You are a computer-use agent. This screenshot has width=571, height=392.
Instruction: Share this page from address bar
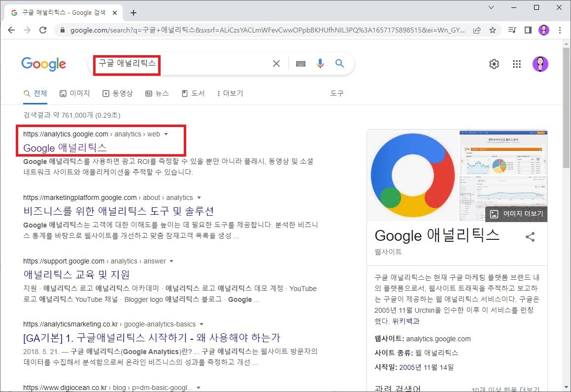click(x=477, y=30)
